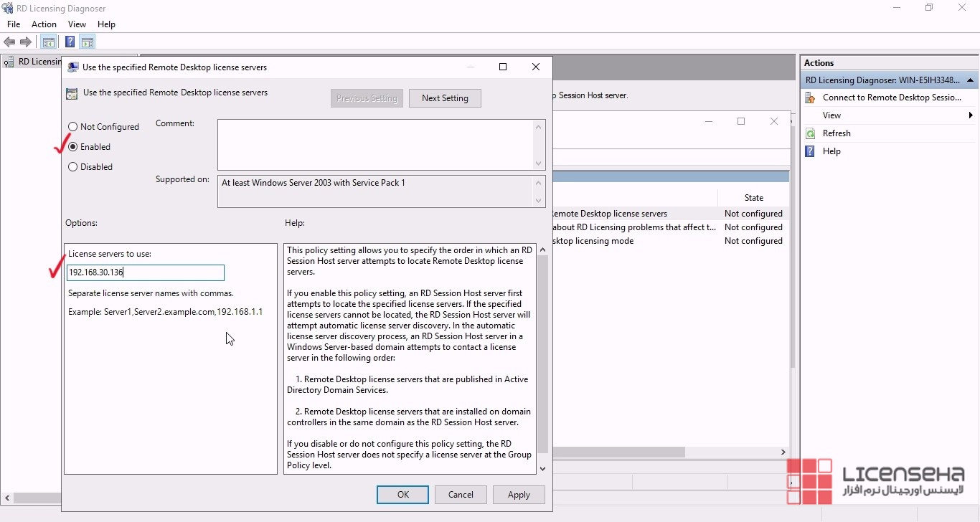Click the Help text vertical scrollbar
The image size is (980, 522).
coord(542,359)
